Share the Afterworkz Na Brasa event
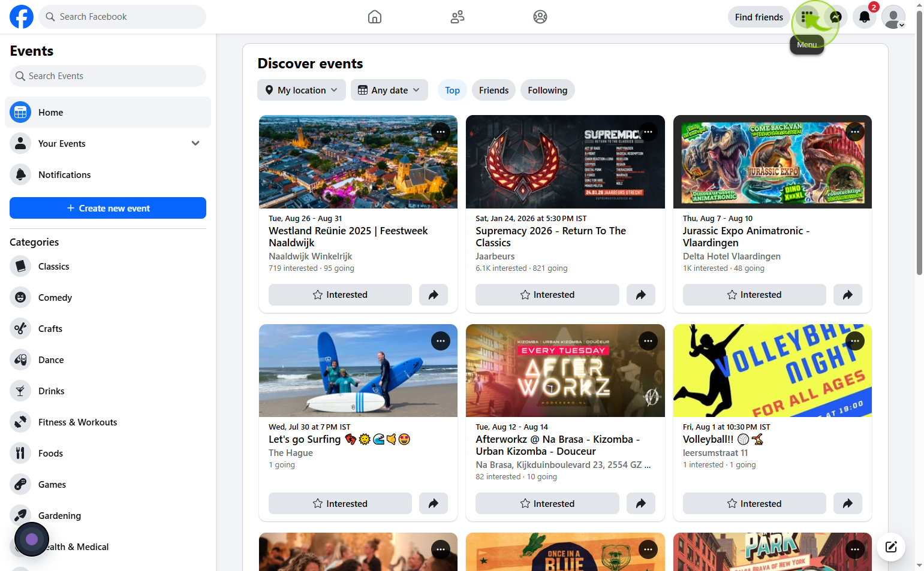924x571 pixels. tap(641, 503)
